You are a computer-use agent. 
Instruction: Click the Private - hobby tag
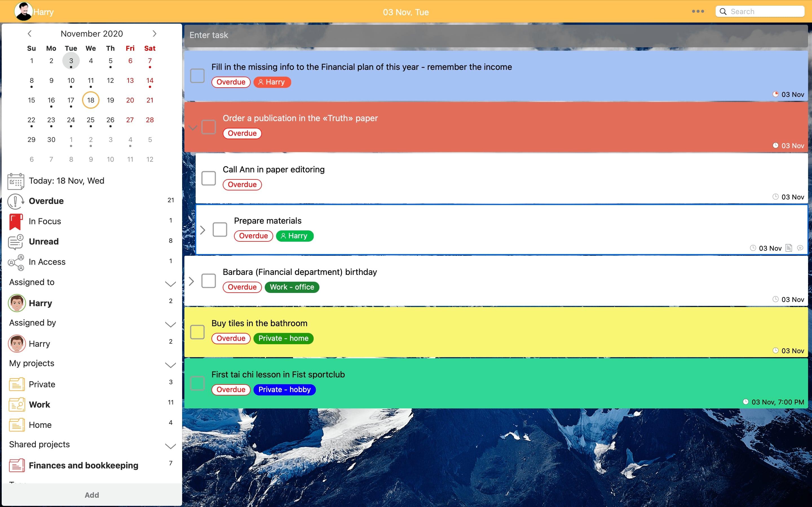point(284,390)
